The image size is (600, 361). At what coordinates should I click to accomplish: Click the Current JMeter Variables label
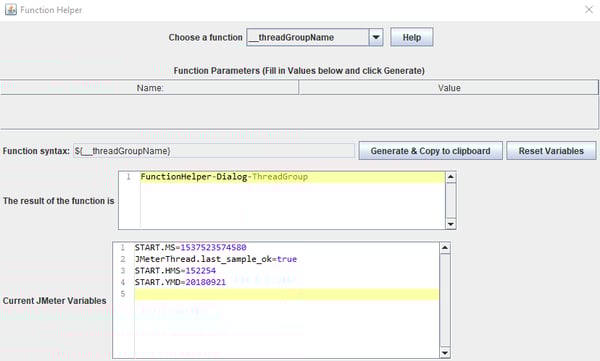pyautogui.click(x=55, y=301)
